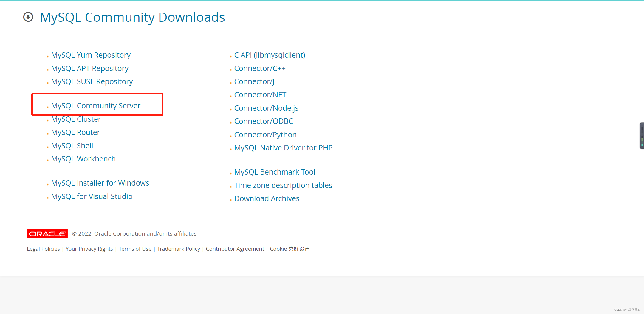
Task: Open Connector/Node.js link
Action: click(x=266, y=108)
